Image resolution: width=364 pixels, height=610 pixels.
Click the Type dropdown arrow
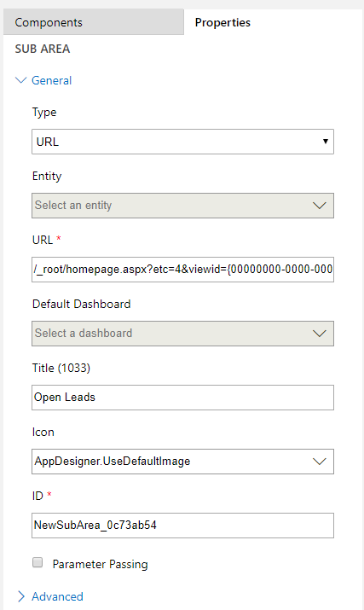pos(325,142)
